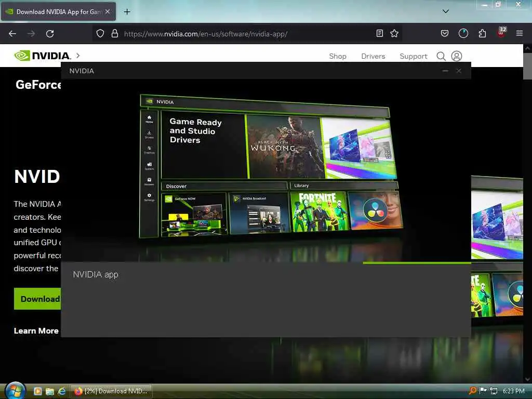Click the GeForce heading link
This screenshot has height=399, width=532.
click(38, 85)
